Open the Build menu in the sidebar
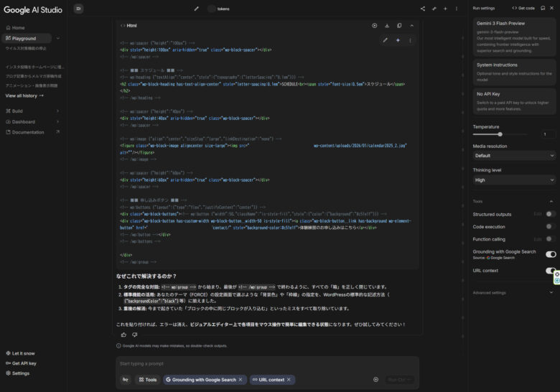Image resolution: width=560 pixels, height=392 pixels. point(32,111)
